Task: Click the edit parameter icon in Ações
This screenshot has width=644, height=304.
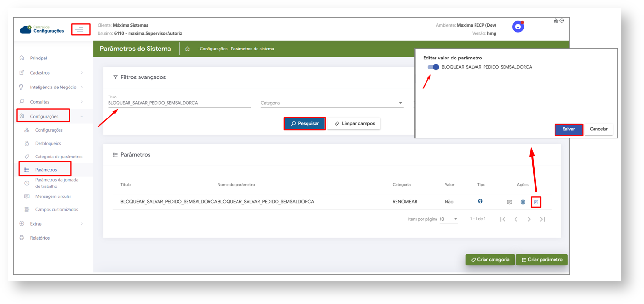Action: 536,202
